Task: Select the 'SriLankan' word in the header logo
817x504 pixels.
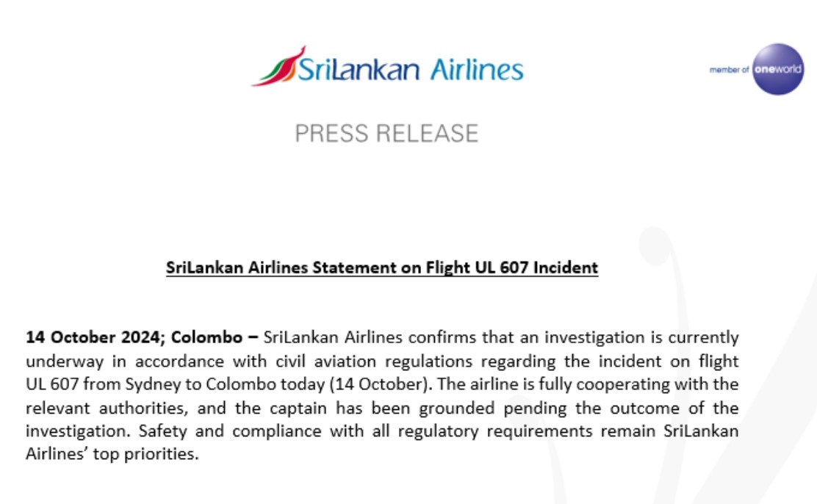Action: point(359,69)
